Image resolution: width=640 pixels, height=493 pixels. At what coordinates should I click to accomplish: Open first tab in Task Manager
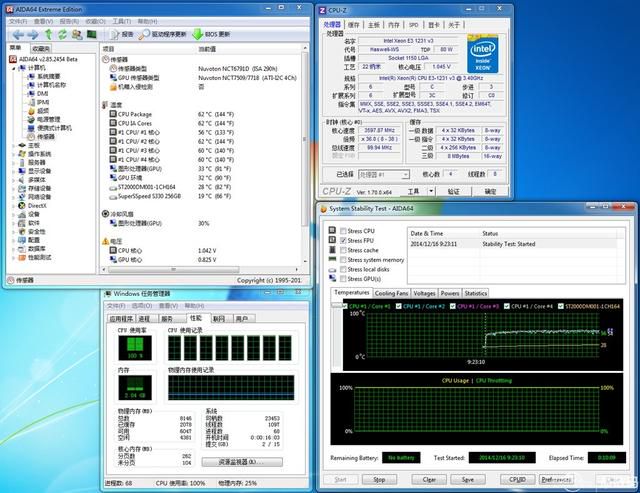pyautogui.click(x=121, y=319)
